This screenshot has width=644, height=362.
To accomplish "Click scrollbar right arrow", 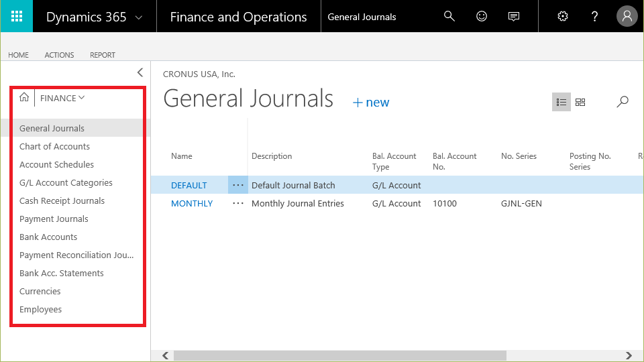I will point(629,355).
